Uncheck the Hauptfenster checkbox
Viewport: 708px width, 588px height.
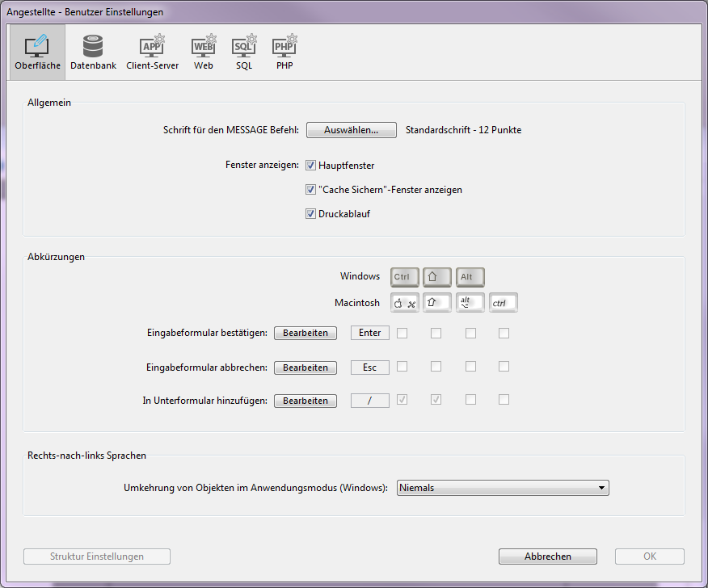point(310,166)
